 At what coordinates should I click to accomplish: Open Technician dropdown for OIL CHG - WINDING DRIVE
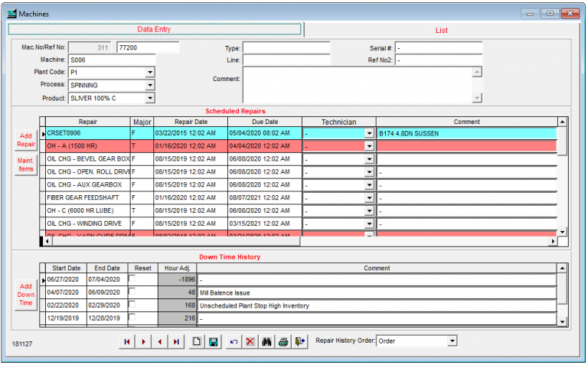pos(369,223)
